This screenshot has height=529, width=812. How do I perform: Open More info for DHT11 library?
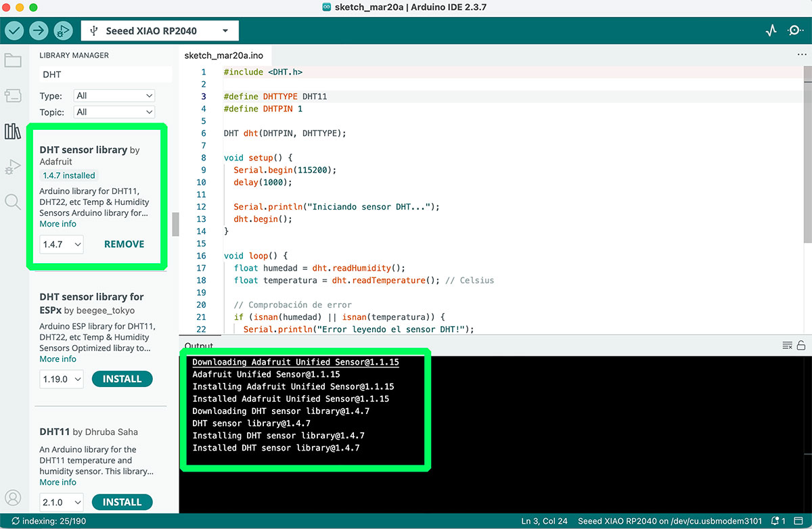tap(58, 482)
